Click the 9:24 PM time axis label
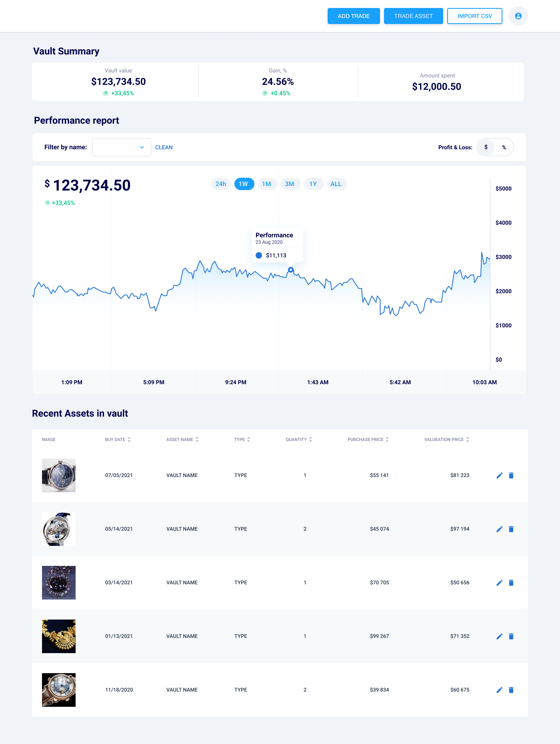 tap(236, 382)
